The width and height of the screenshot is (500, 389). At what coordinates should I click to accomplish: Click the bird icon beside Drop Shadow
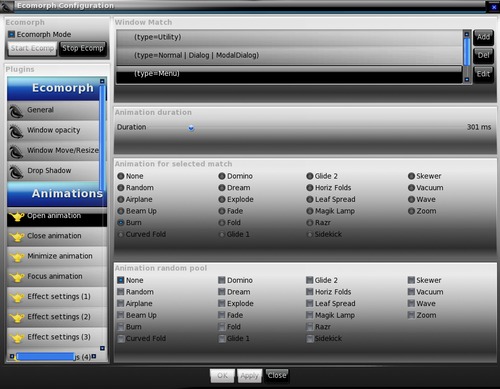(16, 172)
